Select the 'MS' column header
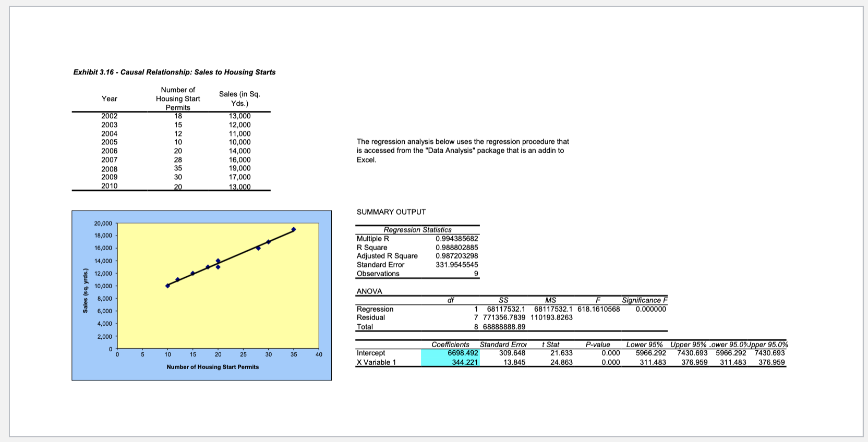This screenshot has height=442, width=868. (x=550, y=300)
